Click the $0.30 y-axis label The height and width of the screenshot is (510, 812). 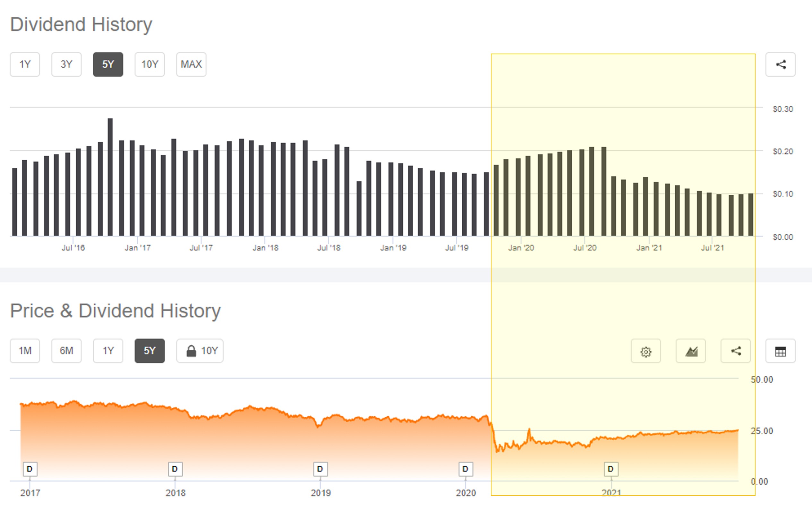(x=783, y=109)
